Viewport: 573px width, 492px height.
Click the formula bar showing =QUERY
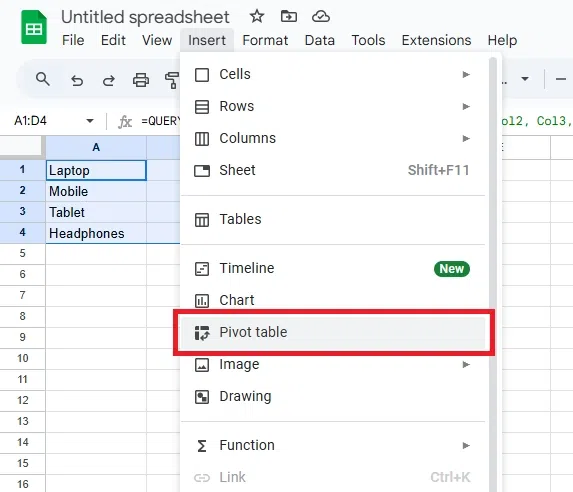pos(160,121)
